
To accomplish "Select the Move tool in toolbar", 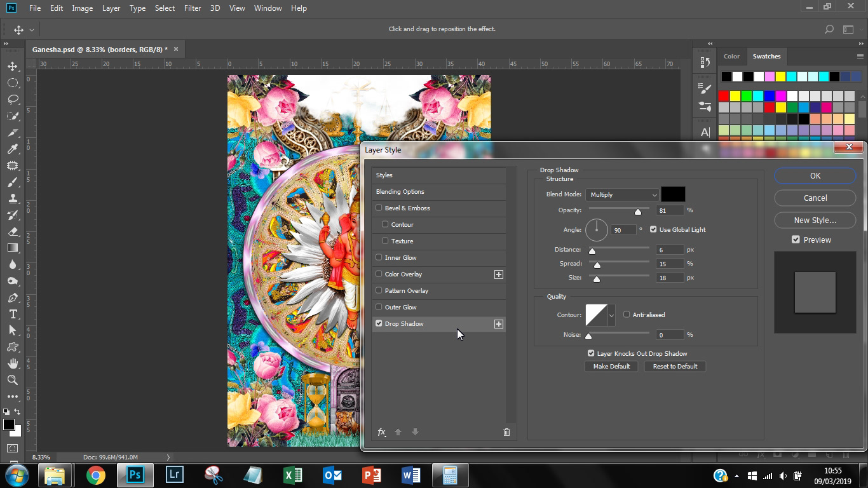I will pyautogui.click(x=13, y=66).
